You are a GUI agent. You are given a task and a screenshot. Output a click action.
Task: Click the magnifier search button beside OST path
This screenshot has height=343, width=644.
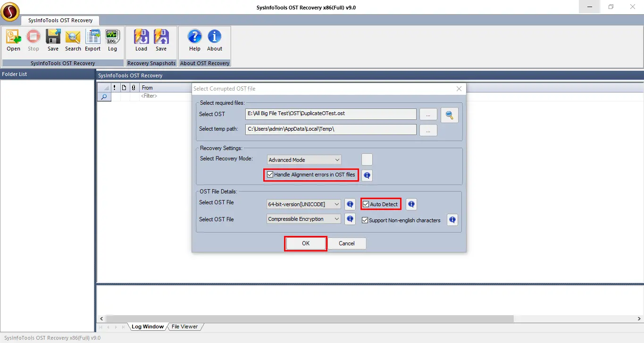tap(450, 115)
